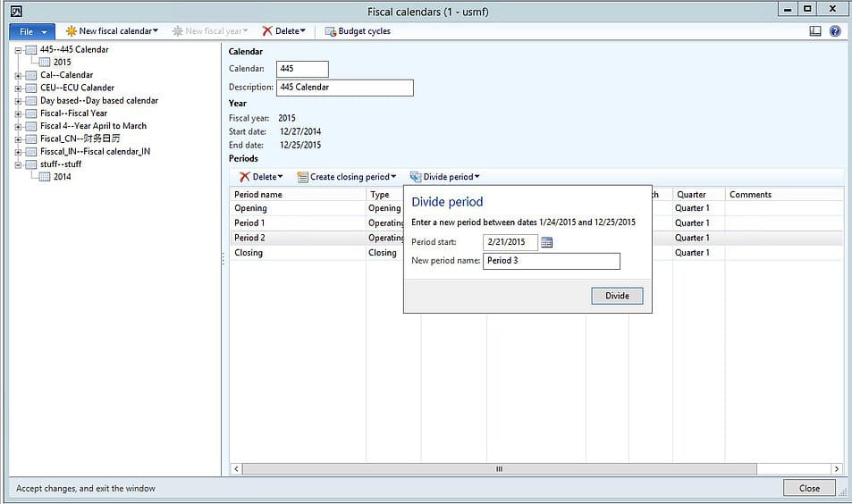The width and height of the screenshot is (852, 504).
Task: Select Fiscal--Fiscal Year tree item
Action: [x=73, y=113]
